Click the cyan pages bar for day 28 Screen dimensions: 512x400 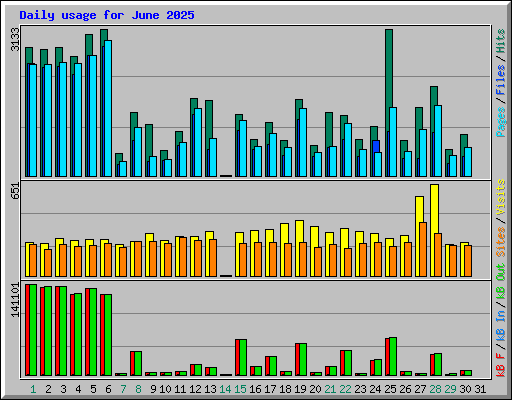coord(438,141)
